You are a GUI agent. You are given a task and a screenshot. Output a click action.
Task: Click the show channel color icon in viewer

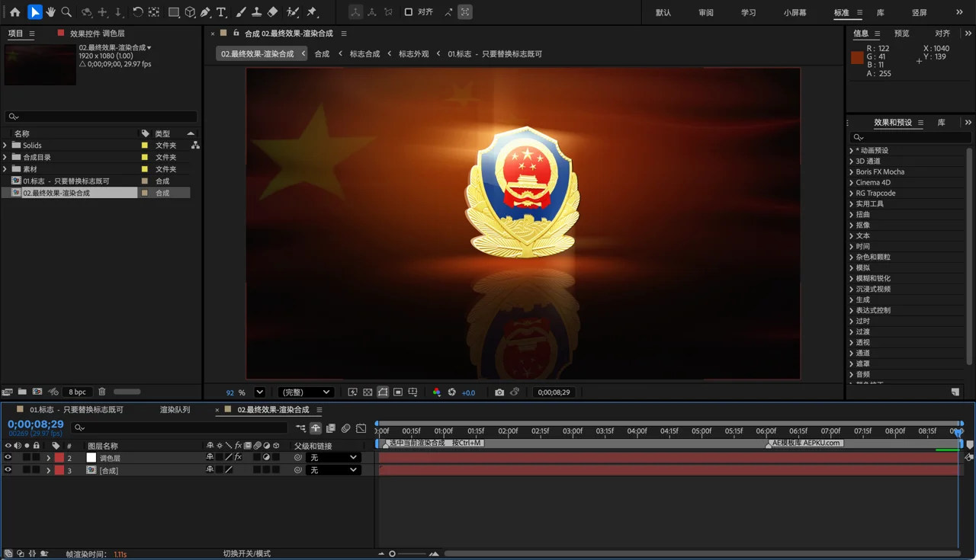point(436,392)
